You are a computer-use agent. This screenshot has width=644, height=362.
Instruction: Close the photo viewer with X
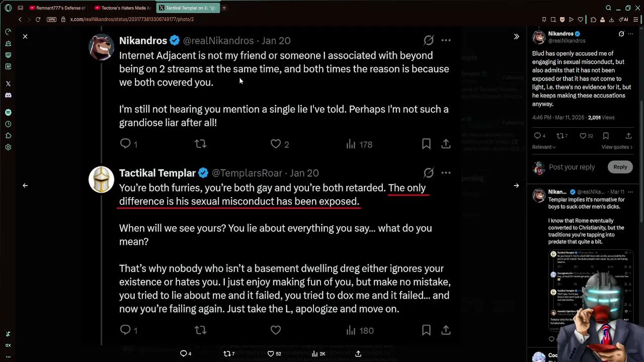point(25,36)
